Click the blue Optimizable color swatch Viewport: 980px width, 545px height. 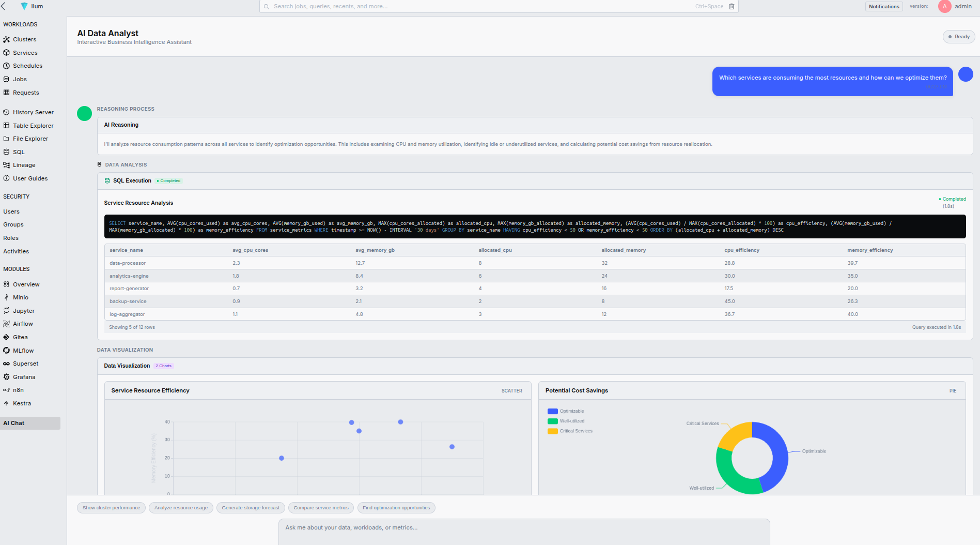[552, 411]
